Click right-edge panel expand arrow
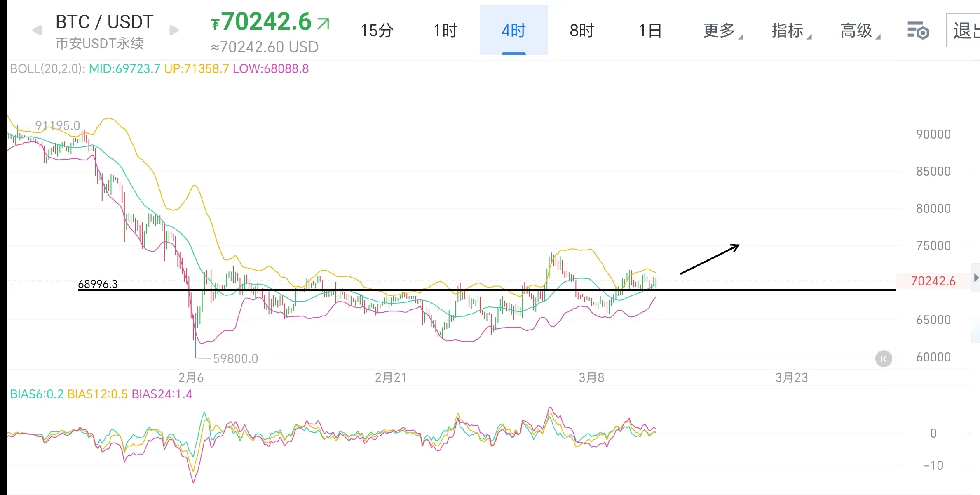 point(976,278)
